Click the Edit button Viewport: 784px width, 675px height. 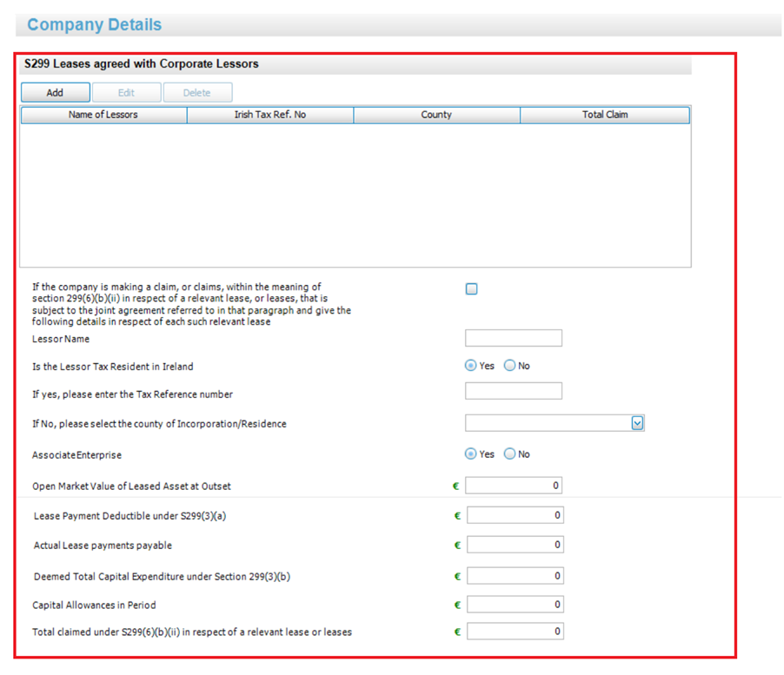pyautogui.click(x=127, y=92)
